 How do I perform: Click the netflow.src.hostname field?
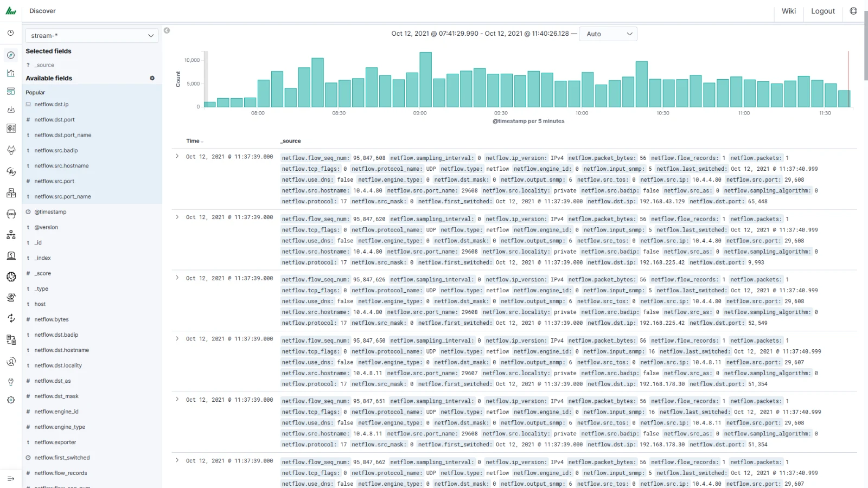[x=61, y=166]
